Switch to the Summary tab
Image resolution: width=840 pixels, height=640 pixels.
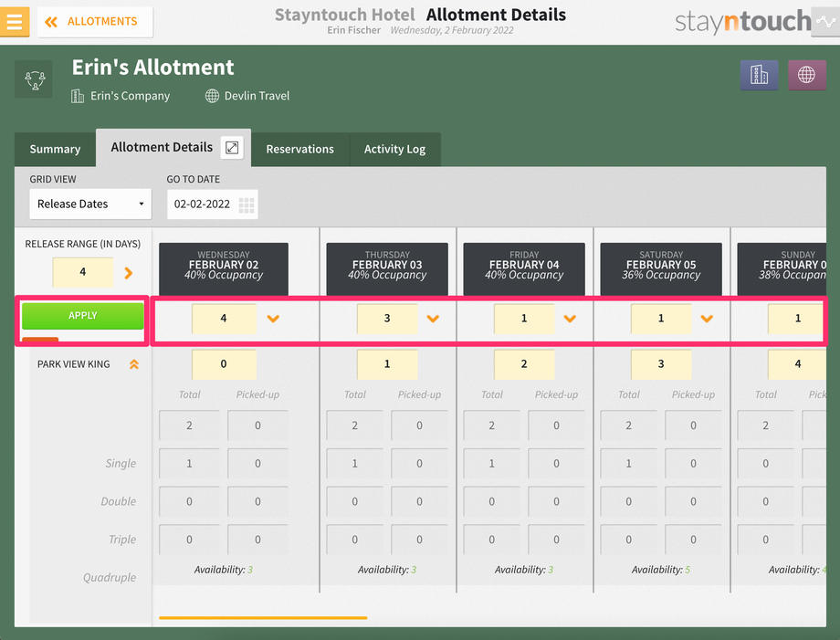(55, 149)
